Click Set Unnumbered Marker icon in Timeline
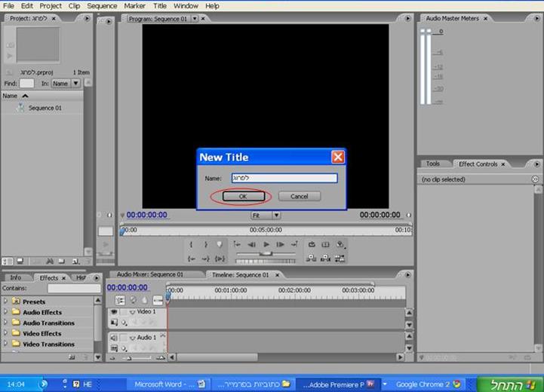Screen dimensions: 544x392 [x=145, y=300]
